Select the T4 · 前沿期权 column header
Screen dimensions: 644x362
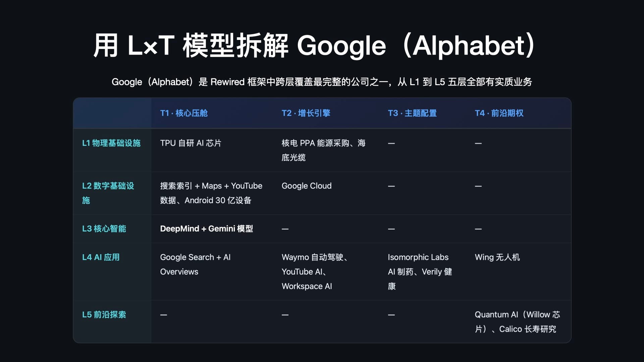[499, 113]
